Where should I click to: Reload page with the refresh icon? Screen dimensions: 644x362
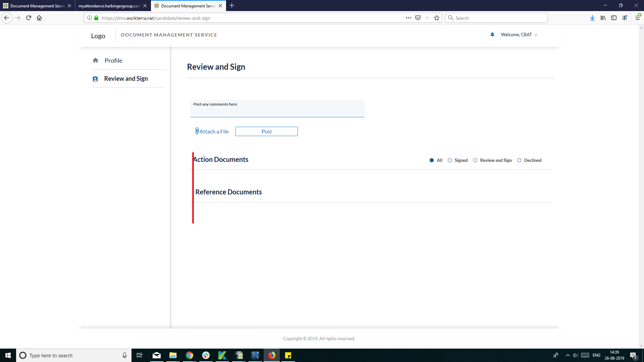pyautogui.click(x=29, y=18)
